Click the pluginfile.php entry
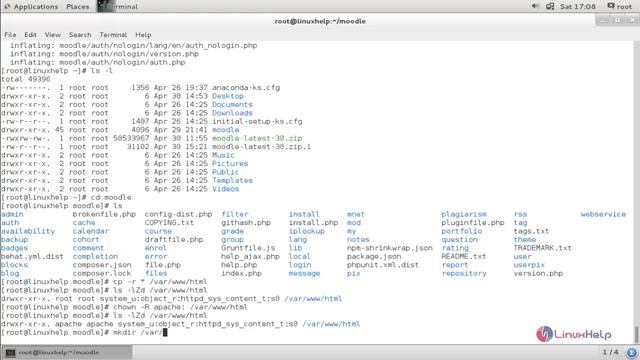 473,223
